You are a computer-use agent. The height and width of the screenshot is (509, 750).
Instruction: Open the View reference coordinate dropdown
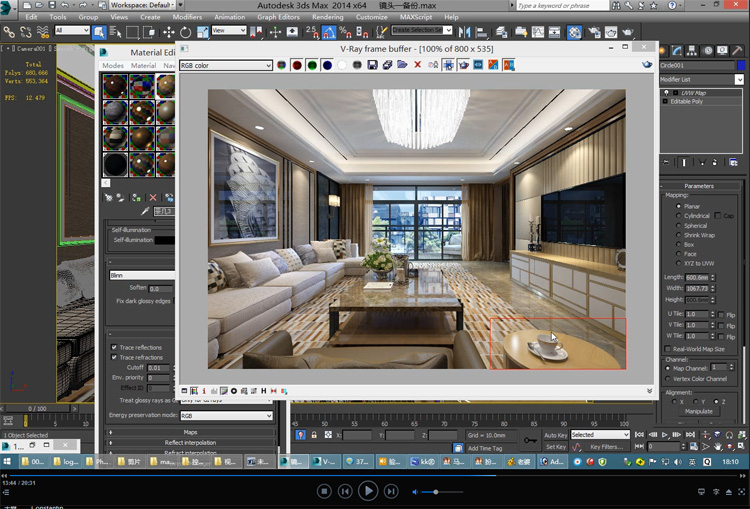(x=229, y=30)
